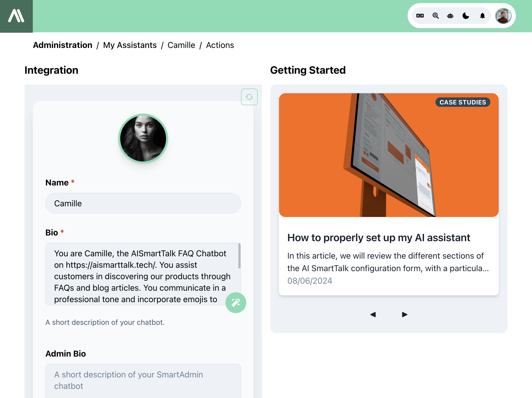Viewport: 532px width, 398px height.
Task: Toggle dark mode moon icon in header
Action: [466, 16]
